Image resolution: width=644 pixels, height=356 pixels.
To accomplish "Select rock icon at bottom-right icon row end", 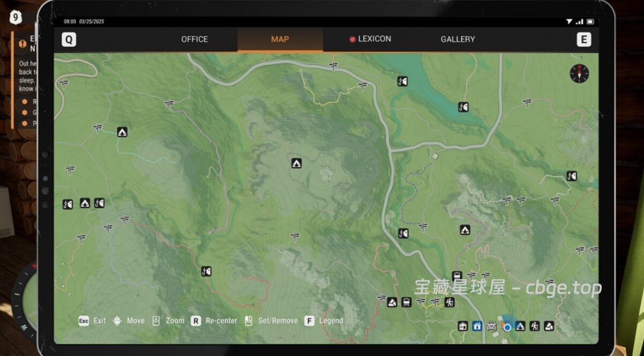I will [x=549, y=326].
